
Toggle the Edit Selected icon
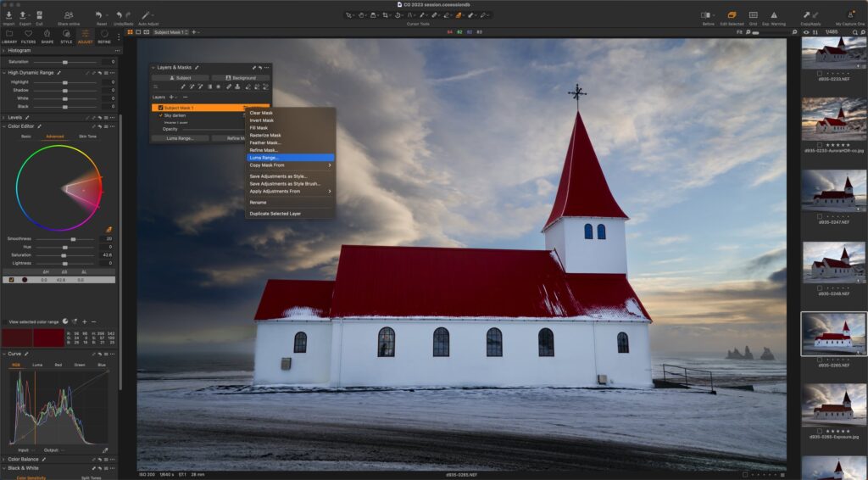732,15
